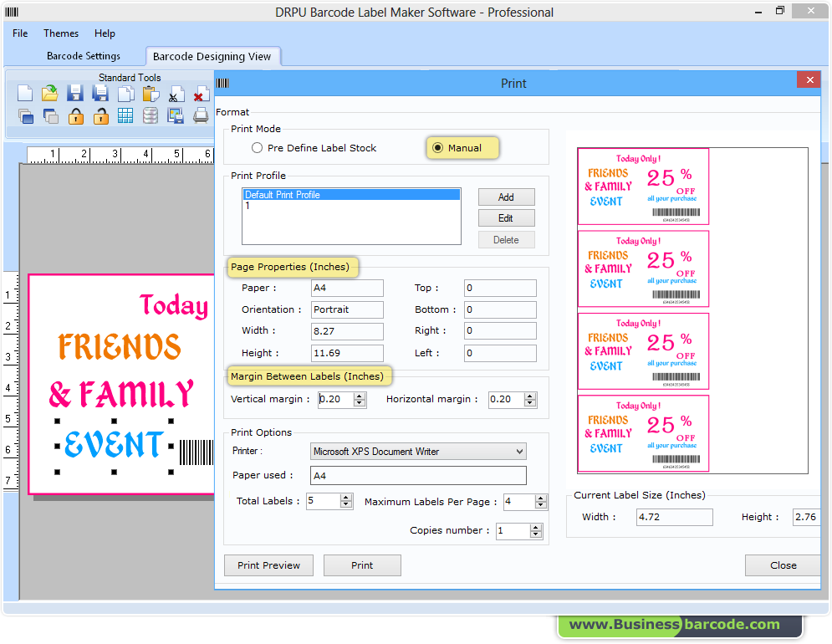Increase Maximum Labels Per Page value

pos(541,498)
